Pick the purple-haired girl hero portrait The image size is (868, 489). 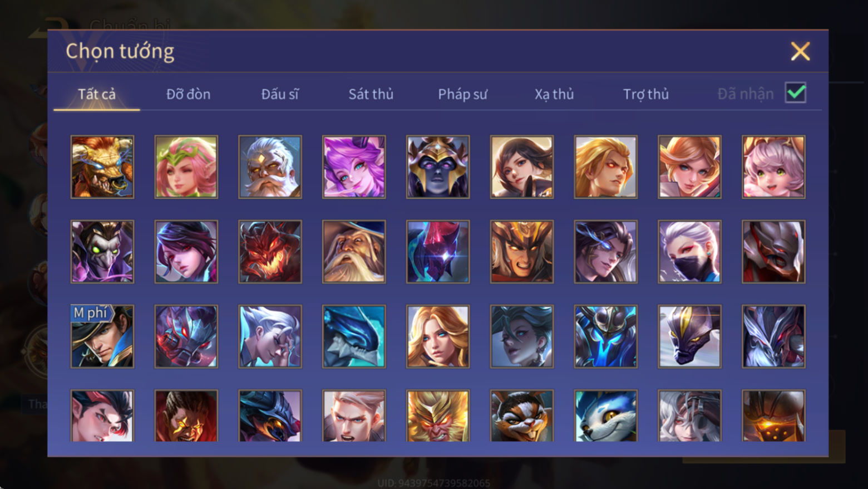354,167
